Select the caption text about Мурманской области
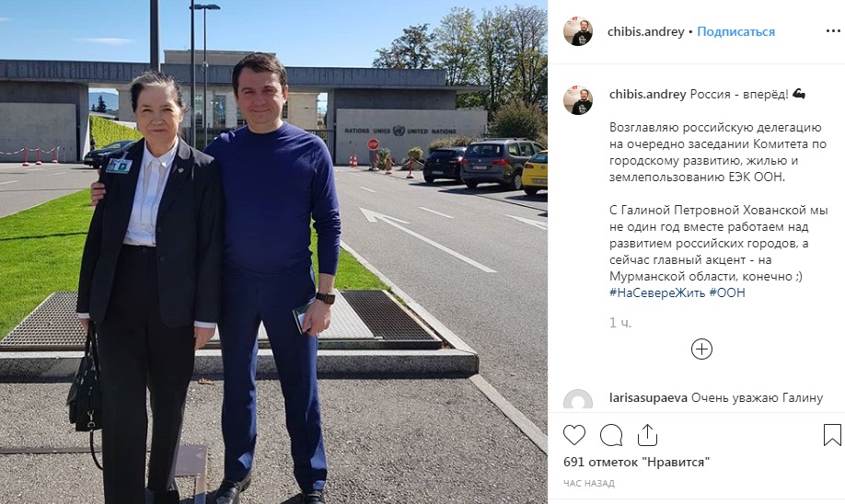Viewport: 845px width, 504px height. coord(718,243)
